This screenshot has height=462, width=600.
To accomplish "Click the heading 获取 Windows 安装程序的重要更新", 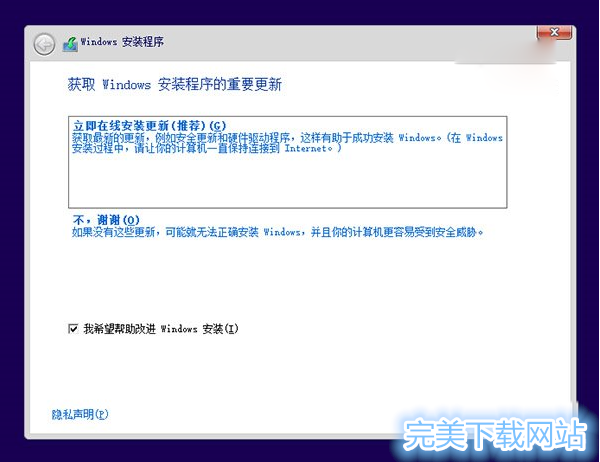I will tap(174, 85).
